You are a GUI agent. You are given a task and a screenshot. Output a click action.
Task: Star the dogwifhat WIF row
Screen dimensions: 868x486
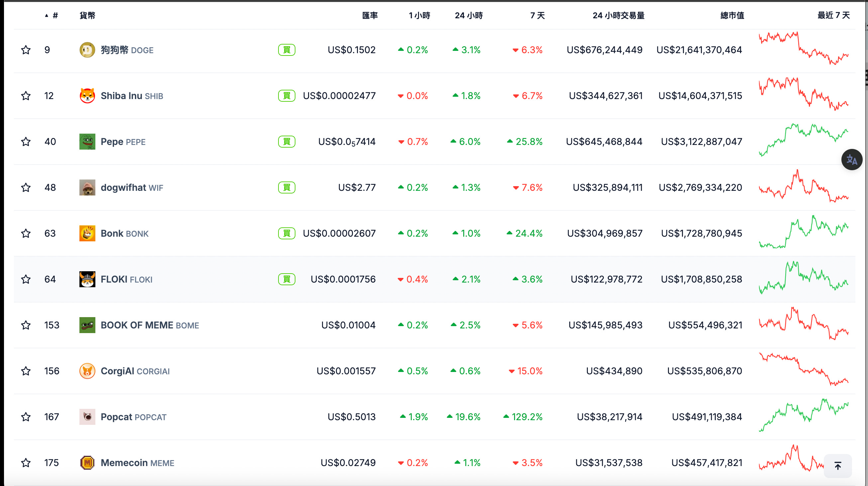point(26,187)
